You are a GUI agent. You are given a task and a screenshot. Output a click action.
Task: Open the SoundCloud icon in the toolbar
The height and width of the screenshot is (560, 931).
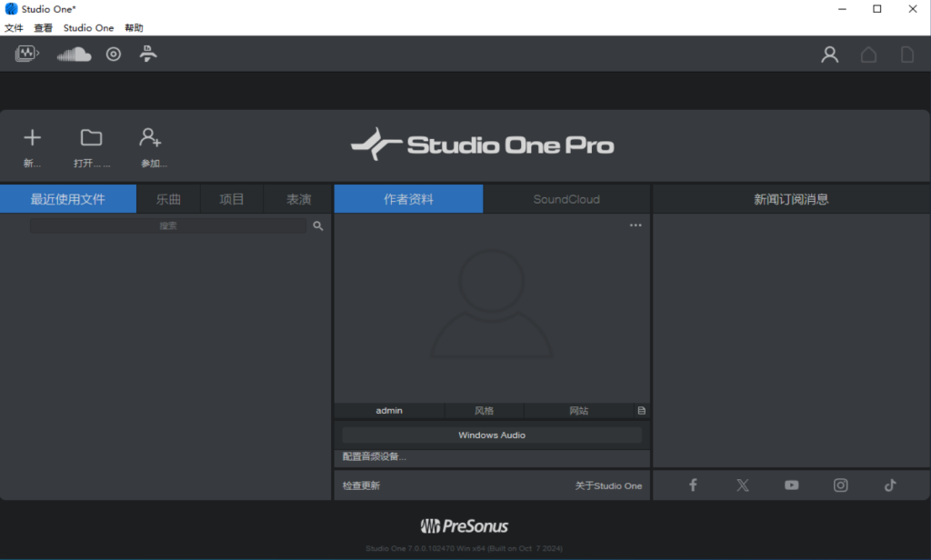coord(74,54)
